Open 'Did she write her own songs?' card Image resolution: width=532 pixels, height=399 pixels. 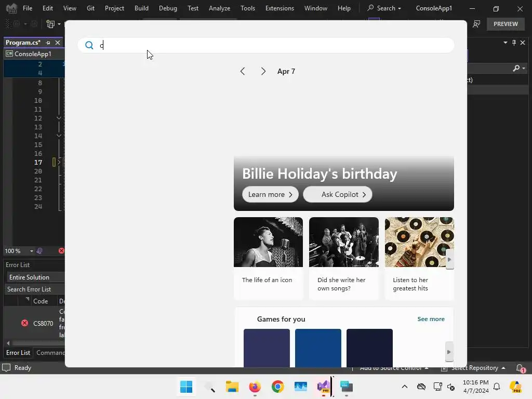[x=344, y=259]
